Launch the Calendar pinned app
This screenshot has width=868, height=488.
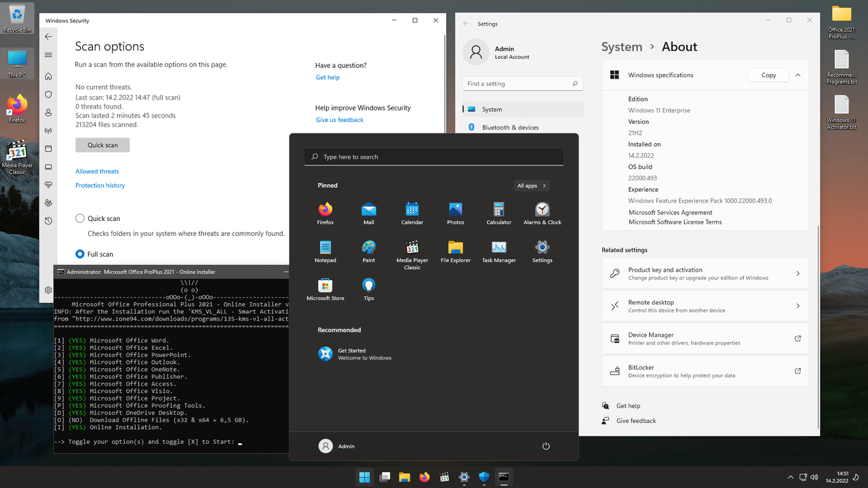point(412,213)
